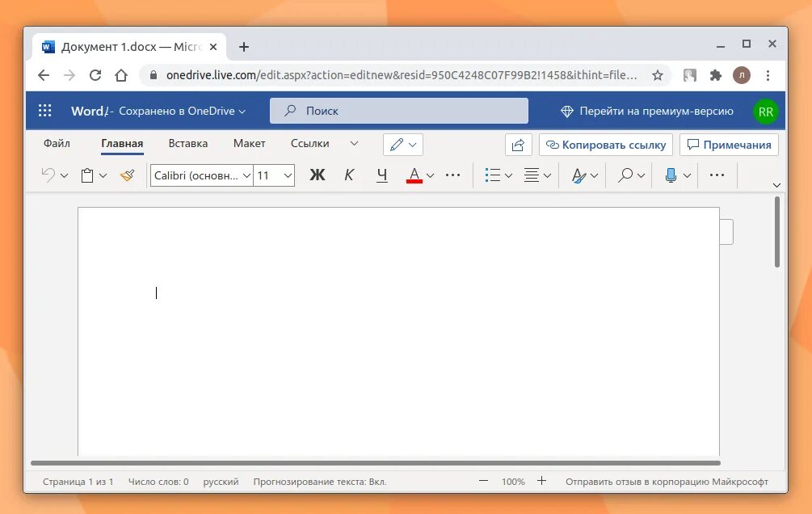Open the RR account avatar
This screenshot has width=812, height=514.
pyautogui.click(x=765, y=112)
